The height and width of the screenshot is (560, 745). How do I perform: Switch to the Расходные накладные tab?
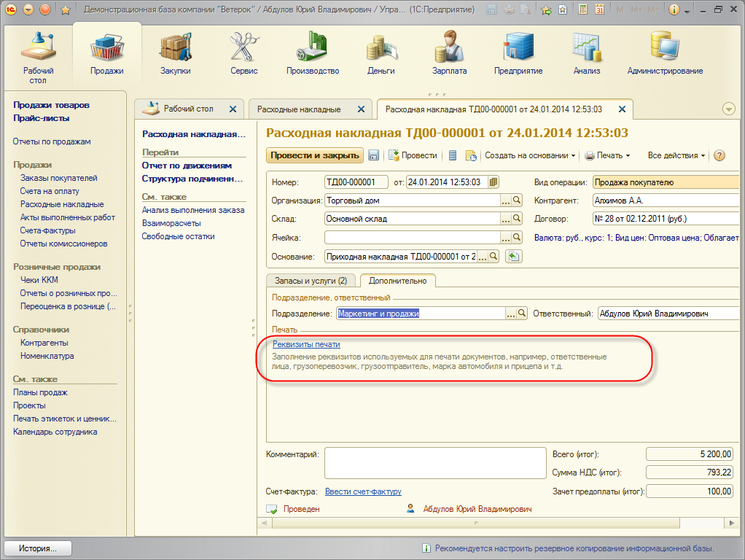299,109
